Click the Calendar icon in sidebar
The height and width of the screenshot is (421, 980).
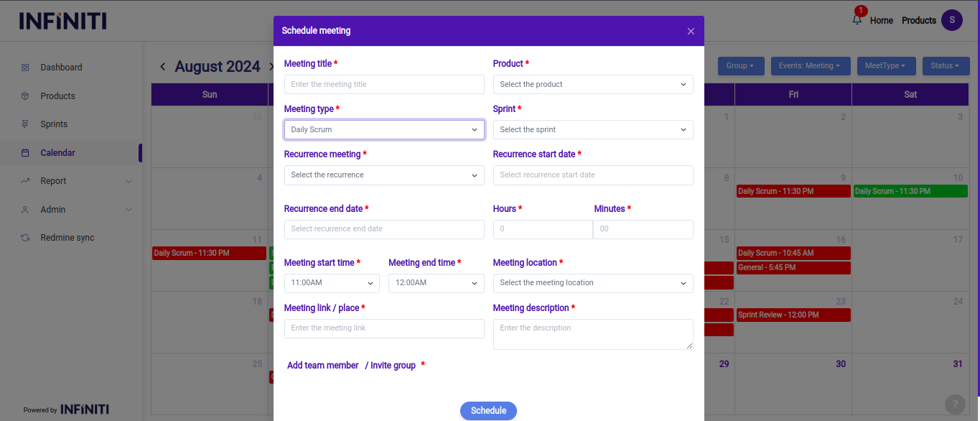pos(25,153)
